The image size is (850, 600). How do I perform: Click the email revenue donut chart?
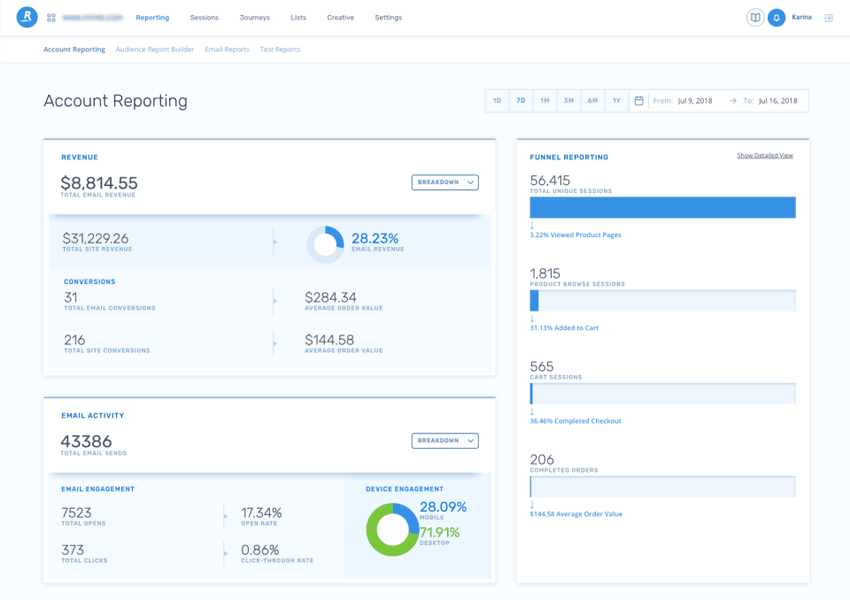tap(325, 244)
